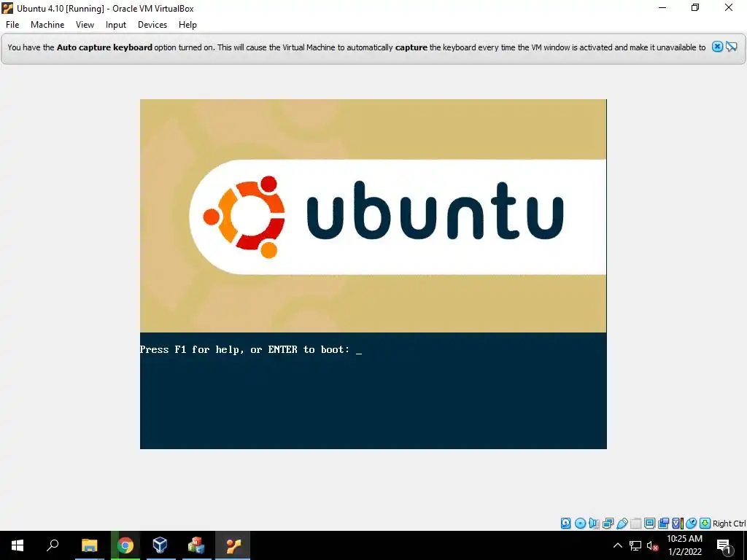Show hidden system tray icons
Viewport: 747px width, 560px height.
click(x=617, y=545)
